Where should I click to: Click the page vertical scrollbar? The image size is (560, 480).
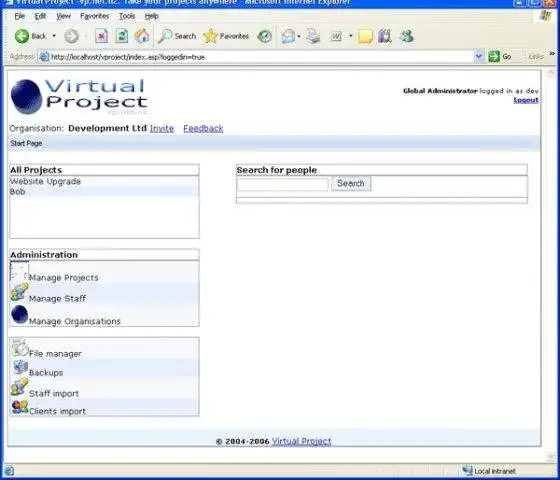coord(551,264)
